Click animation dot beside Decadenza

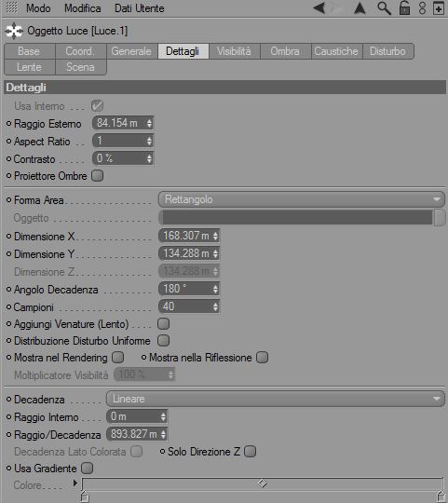pyautogui.click(x=8, y=399)
